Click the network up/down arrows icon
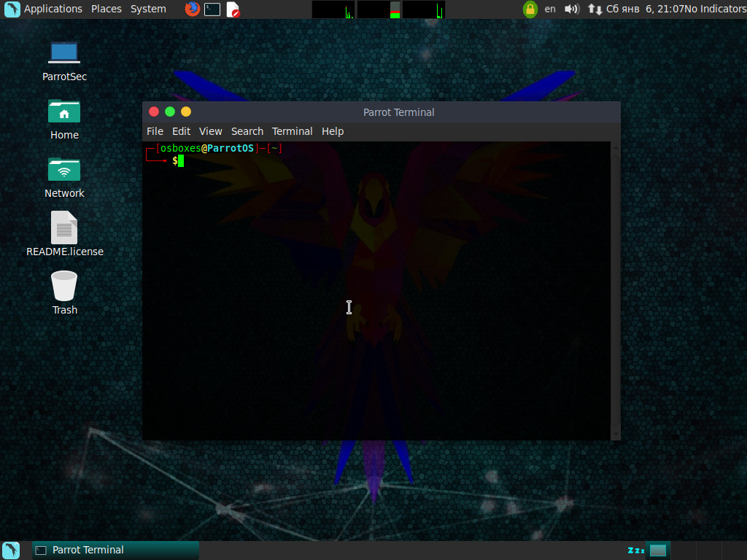Image resolution: width=747 pixels, height=560 pixels. pyautogui.click(x=595, y=9)
